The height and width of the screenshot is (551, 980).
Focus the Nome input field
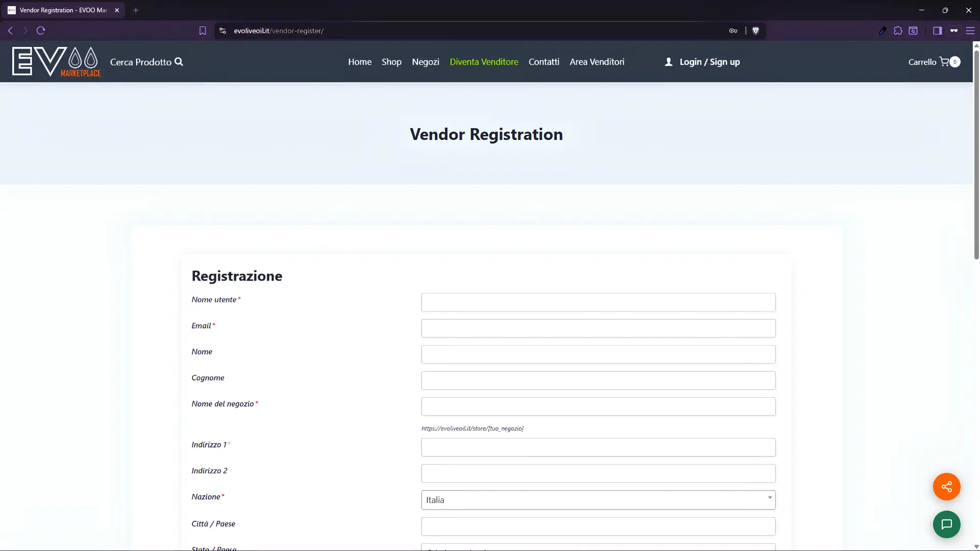coord(598,354)
